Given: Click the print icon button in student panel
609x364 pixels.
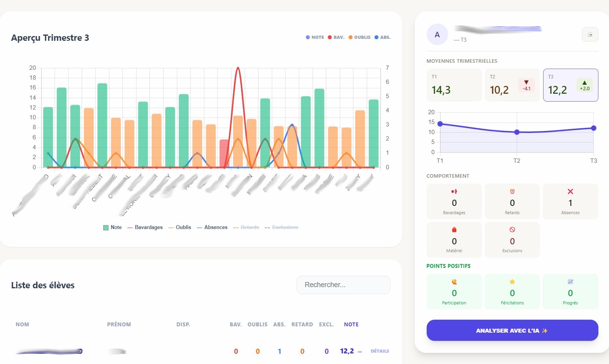Looking at the screenshot, I should pyautogui.click(x=590, y=35).
